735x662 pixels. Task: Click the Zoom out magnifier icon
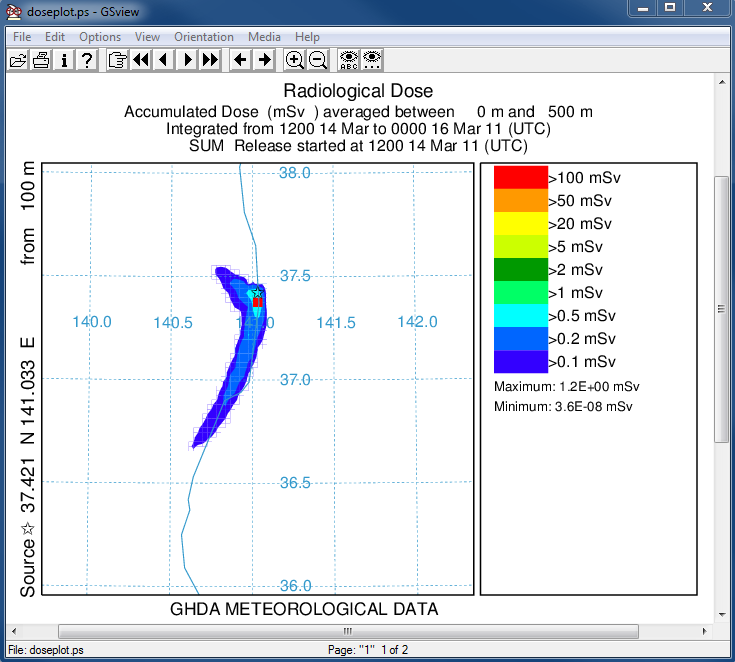point(318,60)
